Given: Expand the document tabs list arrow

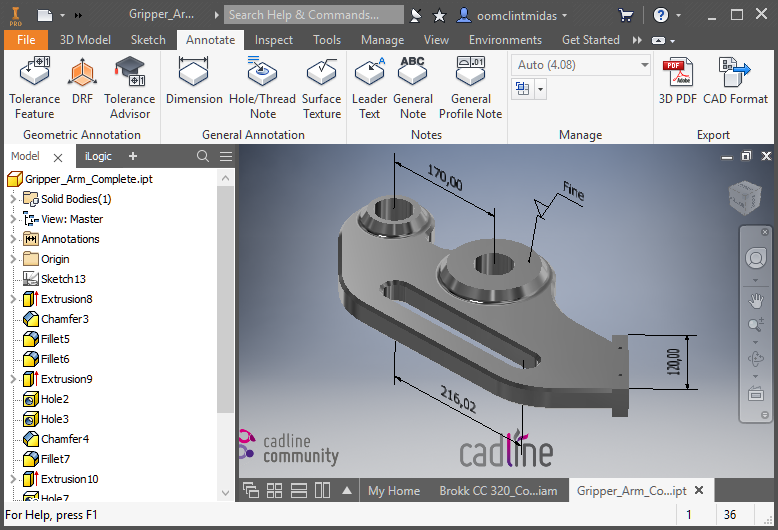Looking at the screenshot, I should pos(347,491).
